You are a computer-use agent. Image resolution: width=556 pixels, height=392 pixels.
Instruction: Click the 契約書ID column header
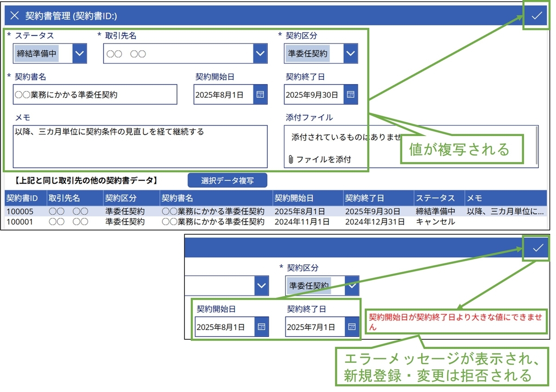click(x=25, y=198)
